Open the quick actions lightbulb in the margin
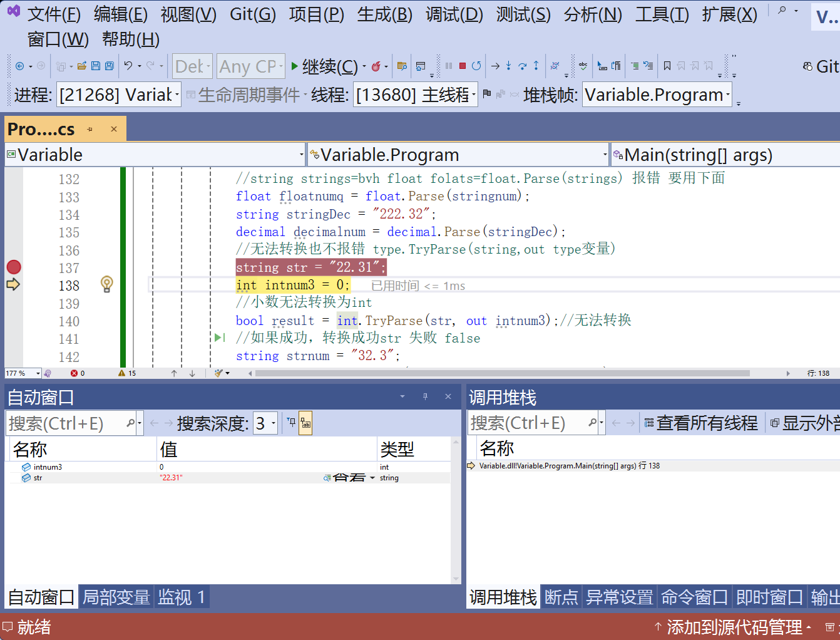The width and height of the screenshot is (840, 640). coord(106,284)
